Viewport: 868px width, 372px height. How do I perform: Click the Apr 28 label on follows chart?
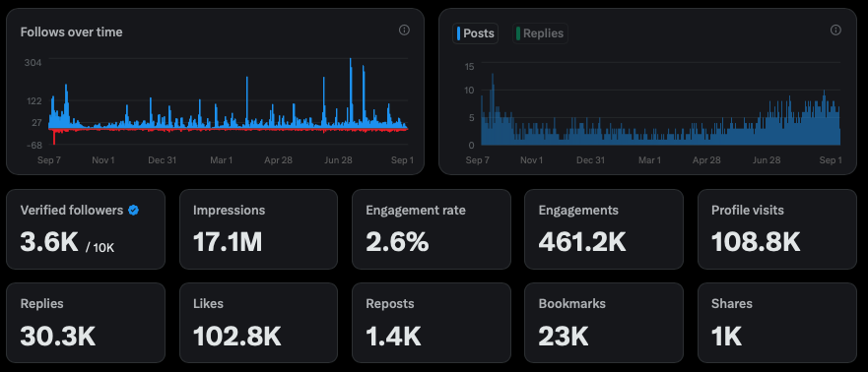[279, 160]
